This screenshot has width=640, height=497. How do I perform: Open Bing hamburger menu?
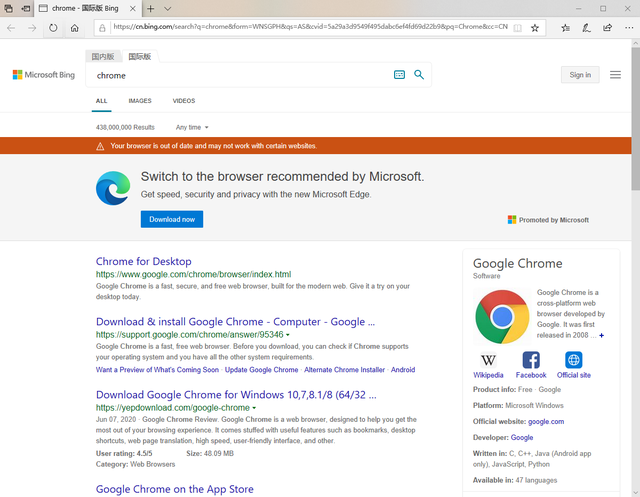[615, 75]
